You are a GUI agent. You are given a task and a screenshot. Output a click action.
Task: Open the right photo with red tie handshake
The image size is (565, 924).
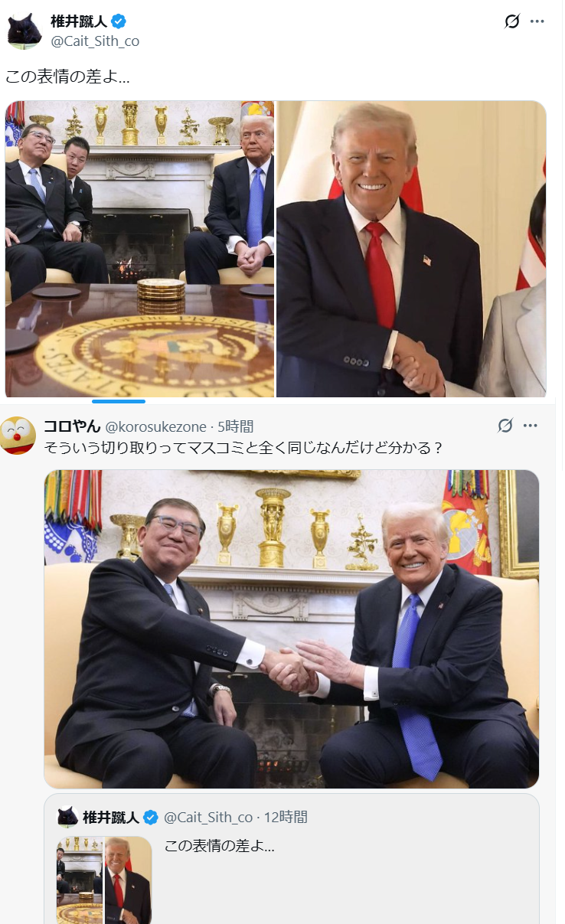(x=411, y=249)
